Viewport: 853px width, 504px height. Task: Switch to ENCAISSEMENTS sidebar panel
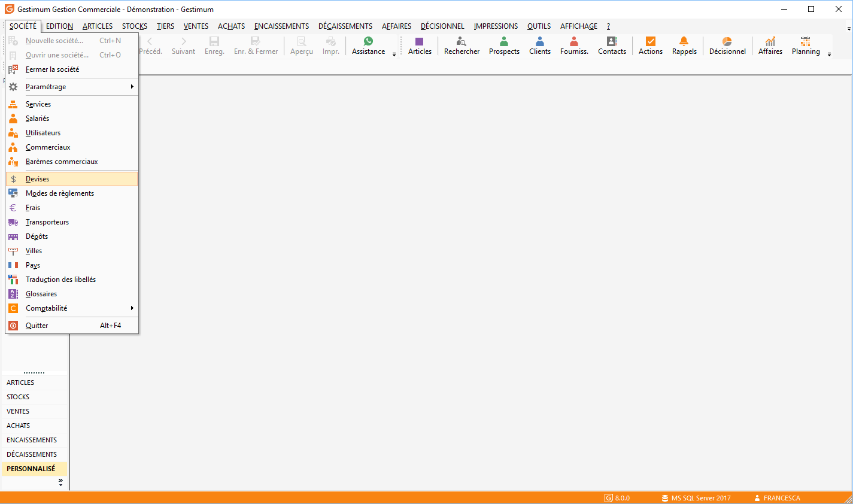[35, 440]
